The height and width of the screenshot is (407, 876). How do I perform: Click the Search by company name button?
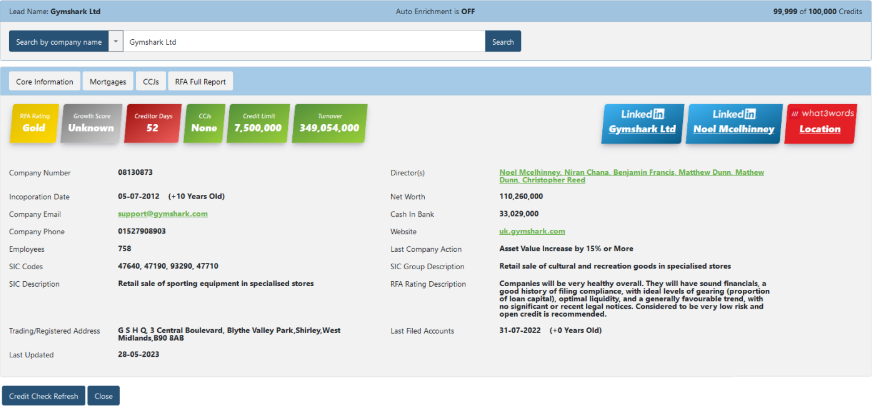pyautogui.click(x=59, y=41)
